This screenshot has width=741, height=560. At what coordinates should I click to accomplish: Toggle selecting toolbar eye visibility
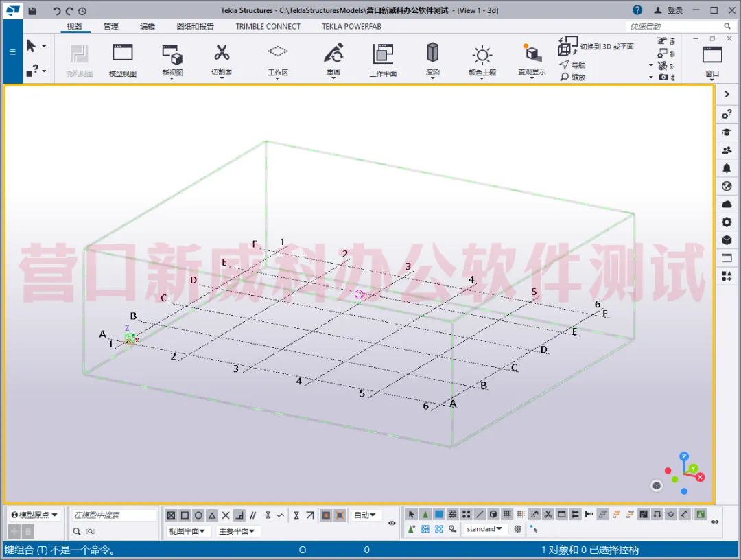pos(714,522)
